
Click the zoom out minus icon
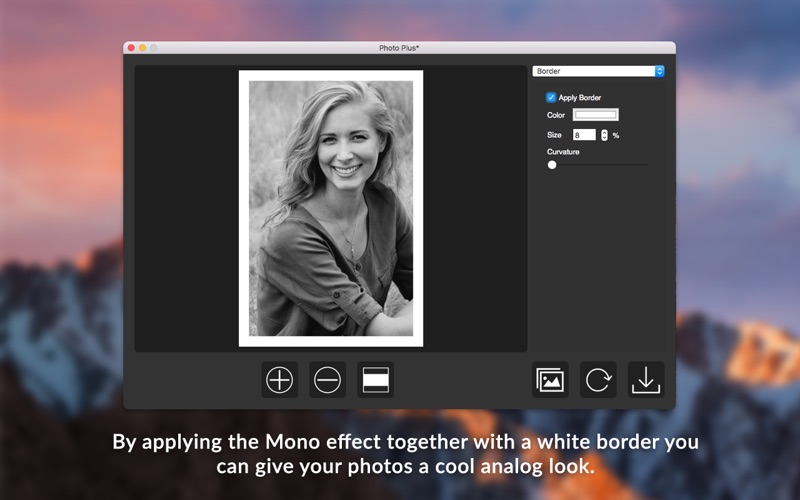click(327, 380)
